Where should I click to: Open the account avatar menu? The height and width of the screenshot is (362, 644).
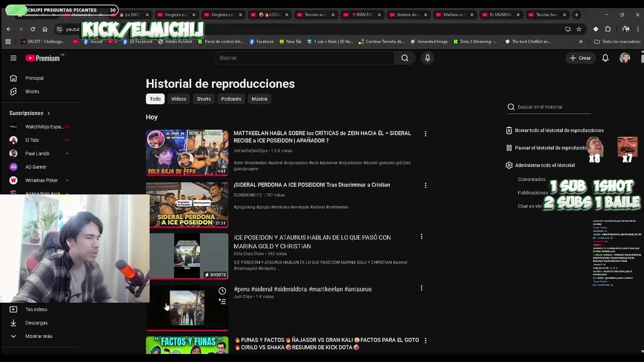(x=625, y=58)
